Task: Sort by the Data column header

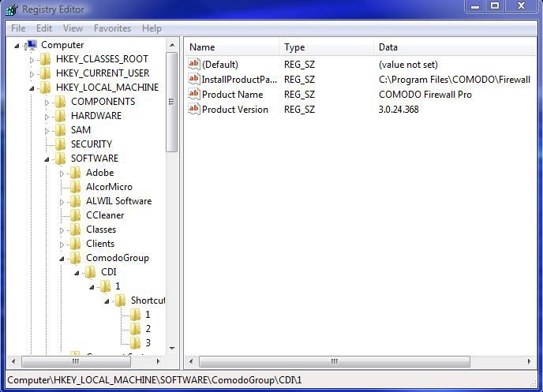Action: [x=455, y=47]
